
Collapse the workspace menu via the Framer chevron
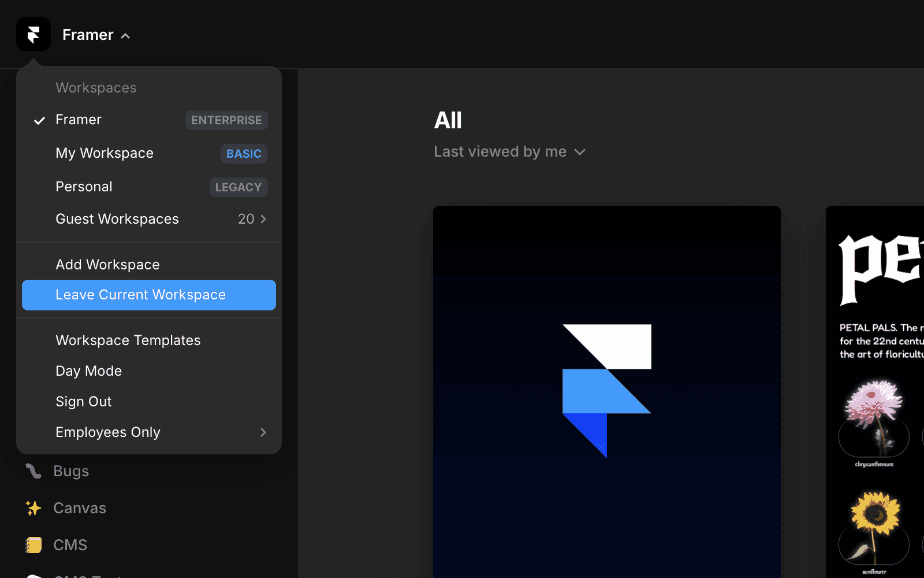click(x=125, y=35)
